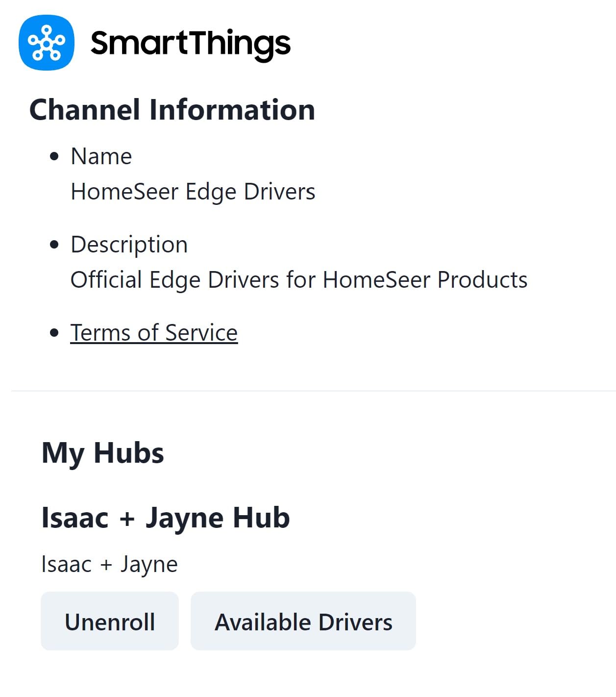Viewport: 616px width, 697px height.
Task: Click the channel name HomeSeer Edge Drivers
Action: (193, 192)
